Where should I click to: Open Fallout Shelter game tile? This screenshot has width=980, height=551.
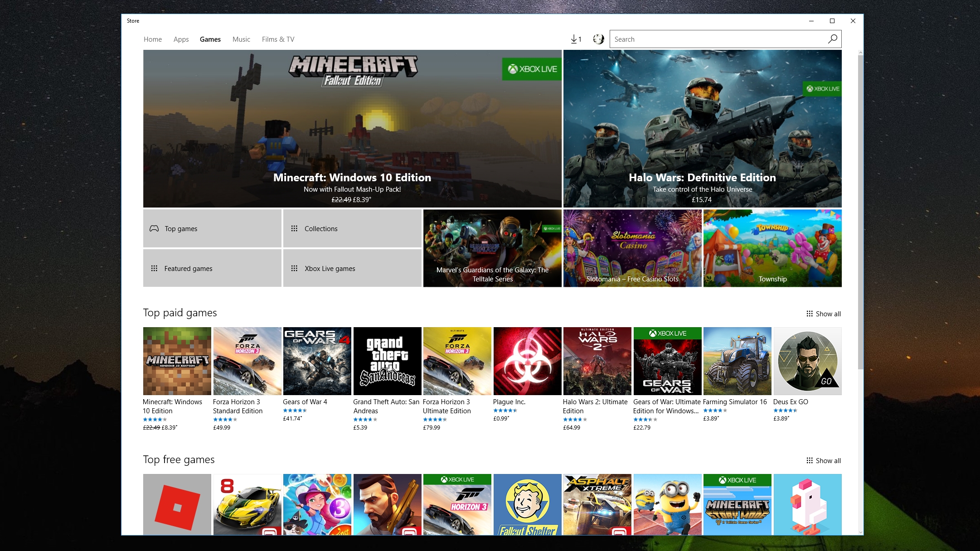(528, 504)
